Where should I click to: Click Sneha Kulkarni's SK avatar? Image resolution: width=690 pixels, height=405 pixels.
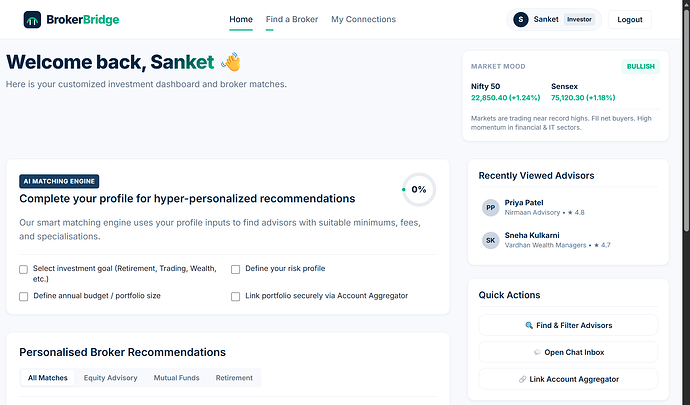tap(491, 240)
